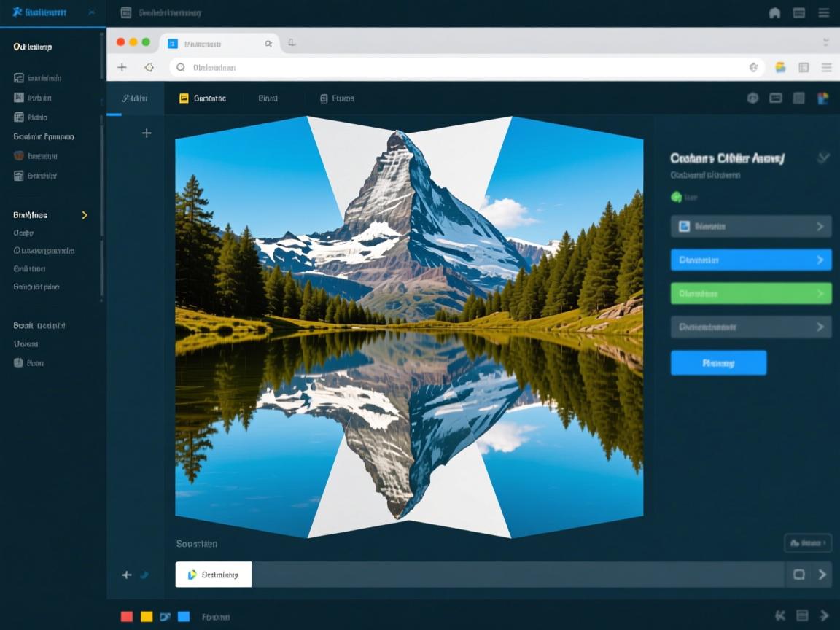Screen dimensions: 840x630
Task: Click the plus icon left of the canvas
Action: click(x=147, y=133)
